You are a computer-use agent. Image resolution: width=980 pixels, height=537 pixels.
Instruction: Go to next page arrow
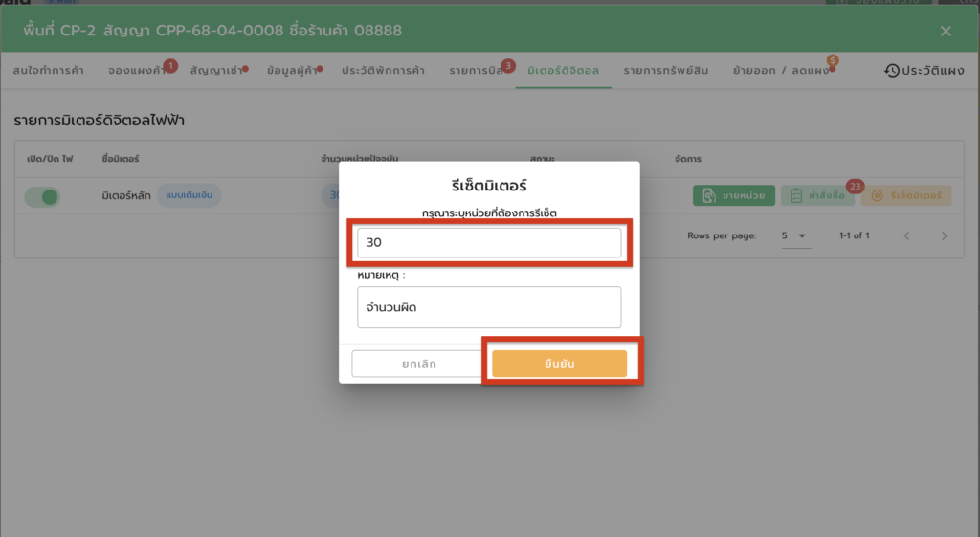pos(944,235)
